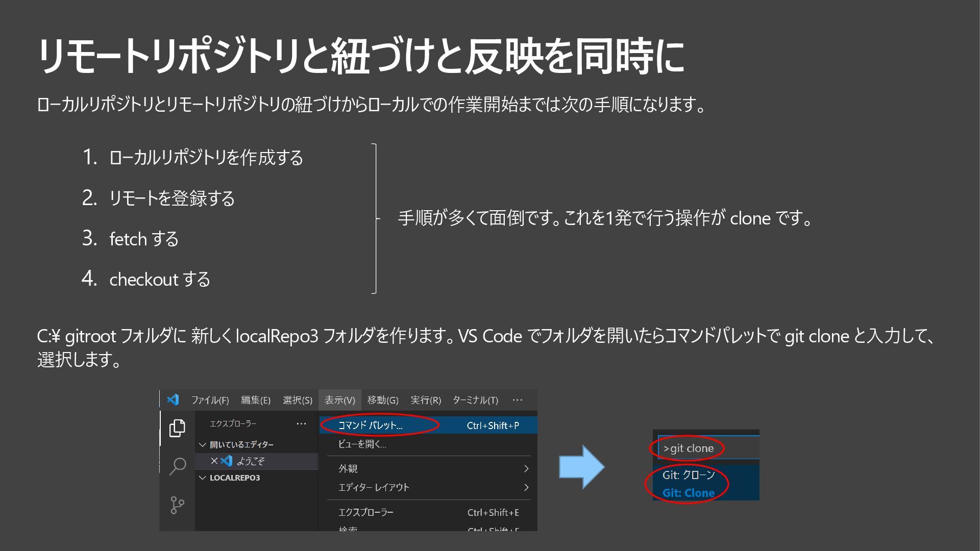Collapse the LOCALREPO3 folder section
980x551 pixels.
[x=203, y=478]
